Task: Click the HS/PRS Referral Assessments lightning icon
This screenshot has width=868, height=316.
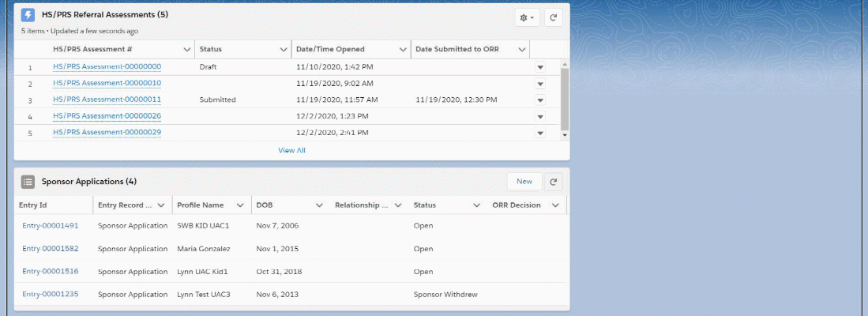Action: tap(28, 16)
